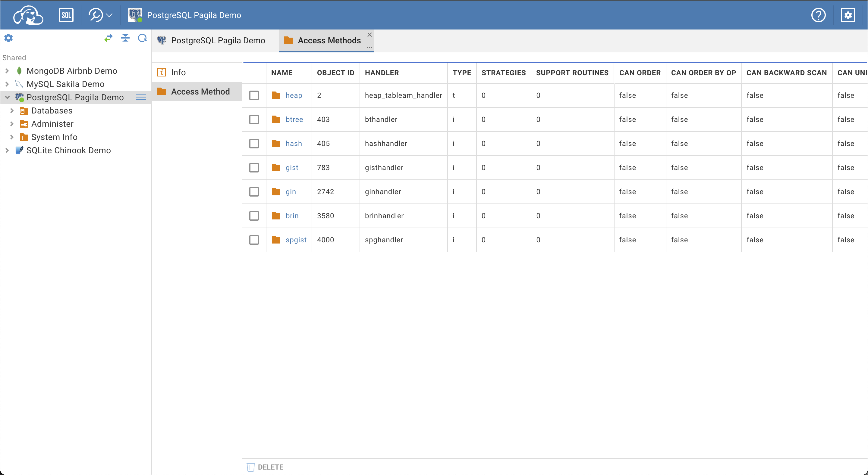
Task: Select the gist row checkbox
Action: tap(254, 168)
